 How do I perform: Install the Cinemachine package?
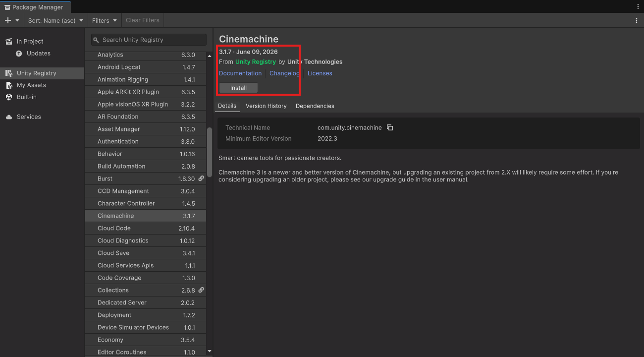pyautogui.click(x=238, y=88)
